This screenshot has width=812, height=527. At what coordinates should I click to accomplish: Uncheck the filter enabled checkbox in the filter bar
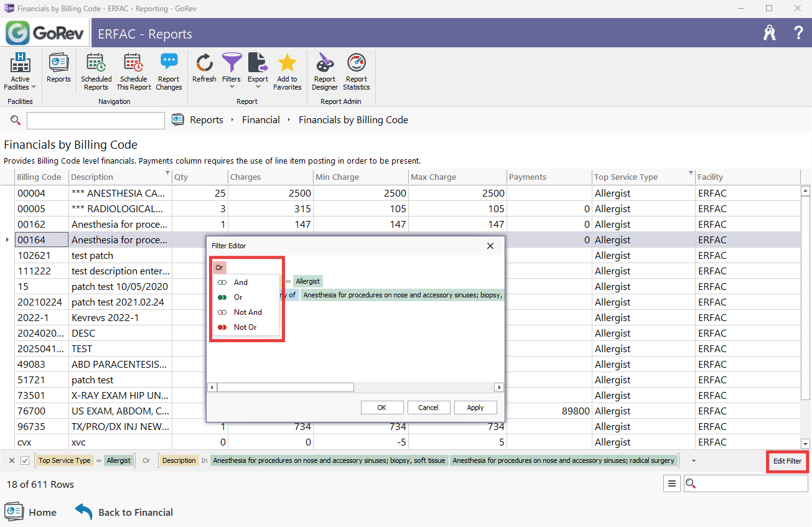(x=25, y=460)
